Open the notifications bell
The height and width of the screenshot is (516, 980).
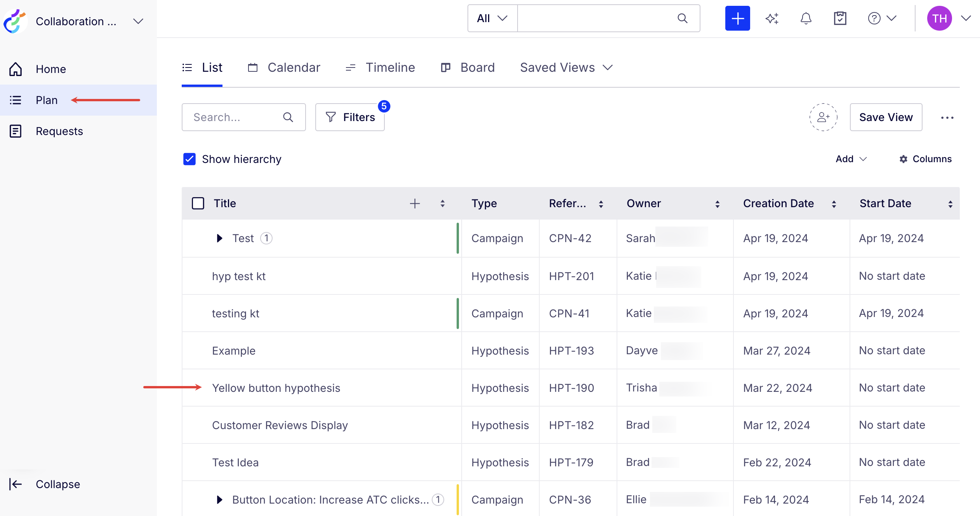[806, 18]
